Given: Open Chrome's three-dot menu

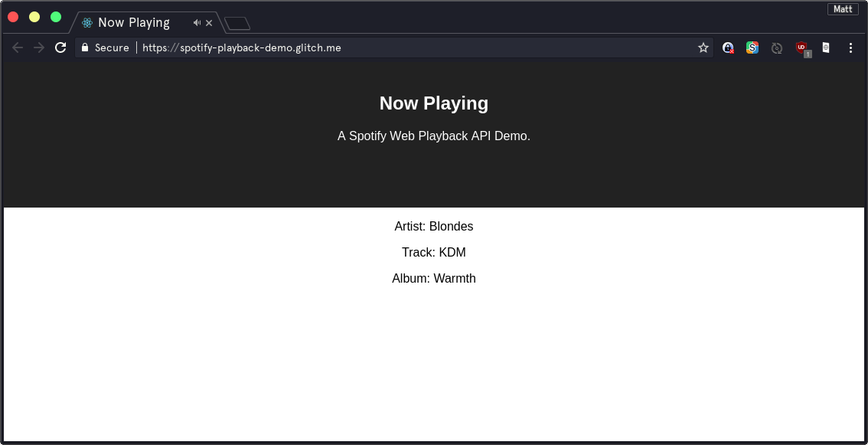Looking at the screenshot, I should tap(850, 47).
